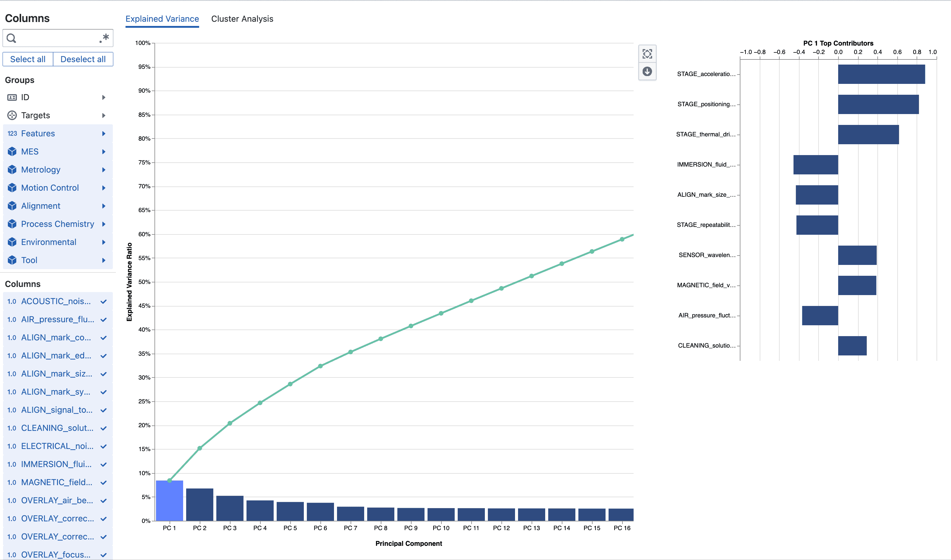951x560 pixels.
Task: Uncheck the ACOUSTIC_nois column checkmark
Action: [x=104, y=301]
